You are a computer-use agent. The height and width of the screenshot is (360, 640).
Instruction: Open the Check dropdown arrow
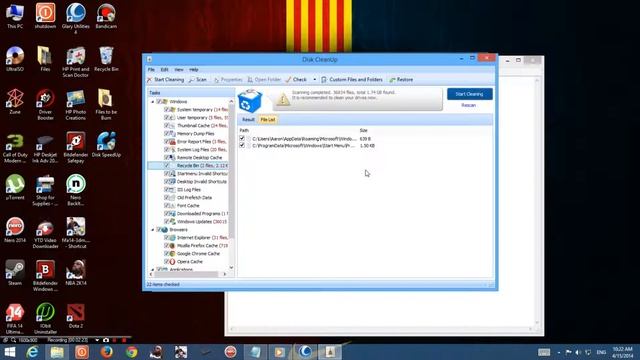[315, 80]
